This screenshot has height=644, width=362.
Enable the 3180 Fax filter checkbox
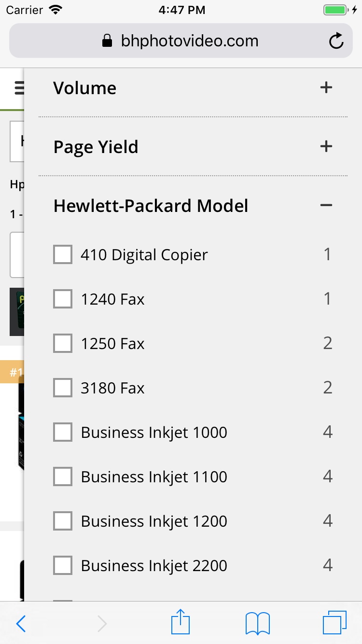63,388
